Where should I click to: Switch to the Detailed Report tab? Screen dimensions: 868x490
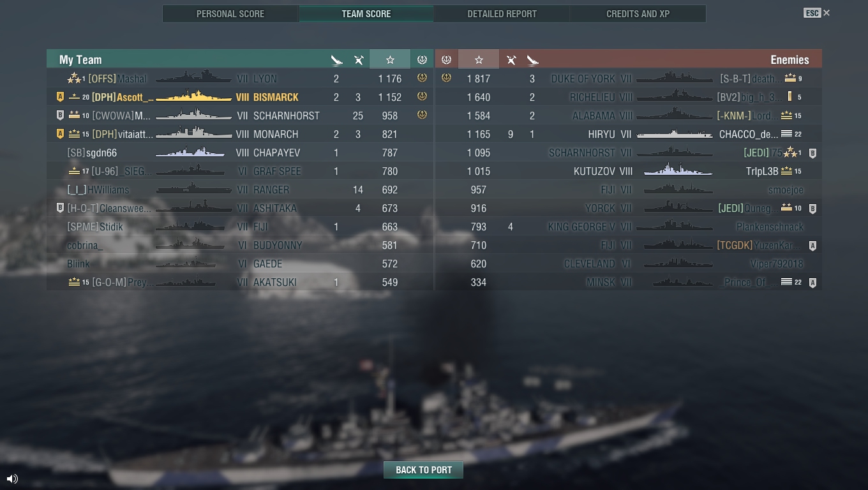pos(502,13)
